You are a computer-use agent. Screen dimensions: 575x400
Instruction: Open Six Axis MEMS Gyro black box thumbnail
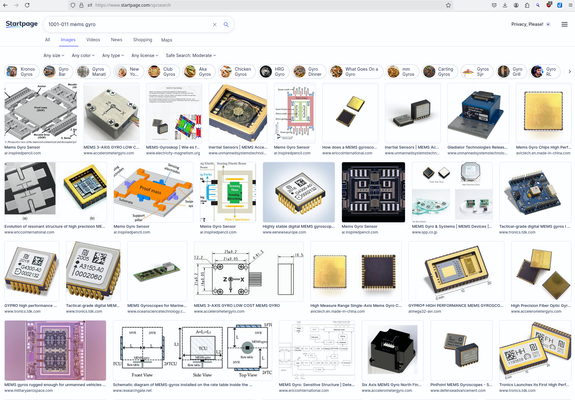click(392, 351)
